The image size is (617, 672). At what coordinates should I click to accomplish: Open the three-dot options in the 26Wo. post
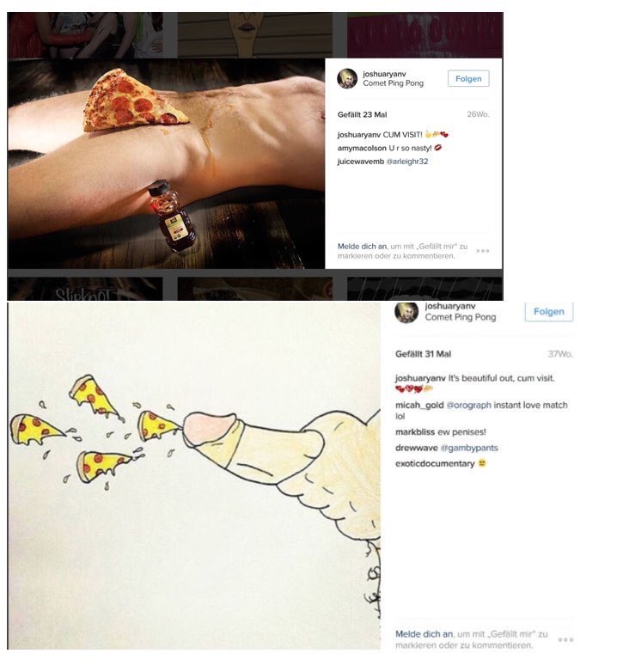[x=482, y=251]
